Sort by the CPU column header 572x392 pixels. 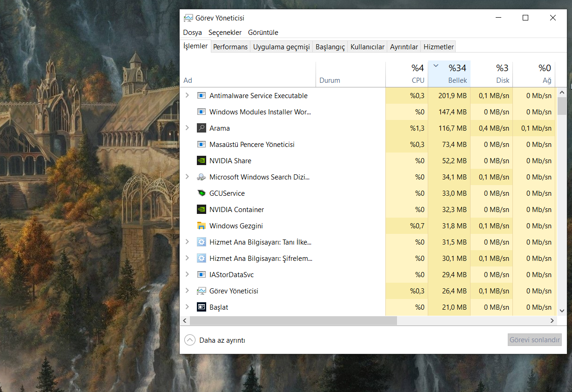[407, 74]
